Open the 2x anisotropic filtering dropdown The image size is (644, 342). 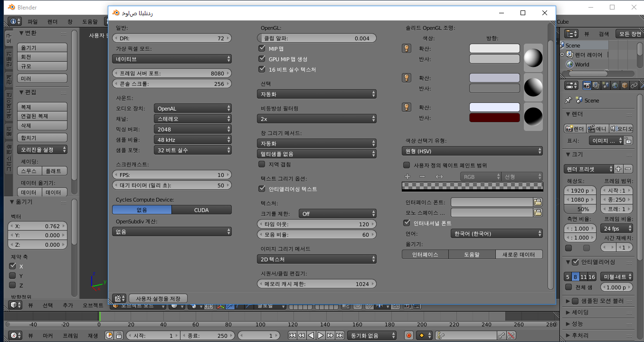[x=317, y=119]
